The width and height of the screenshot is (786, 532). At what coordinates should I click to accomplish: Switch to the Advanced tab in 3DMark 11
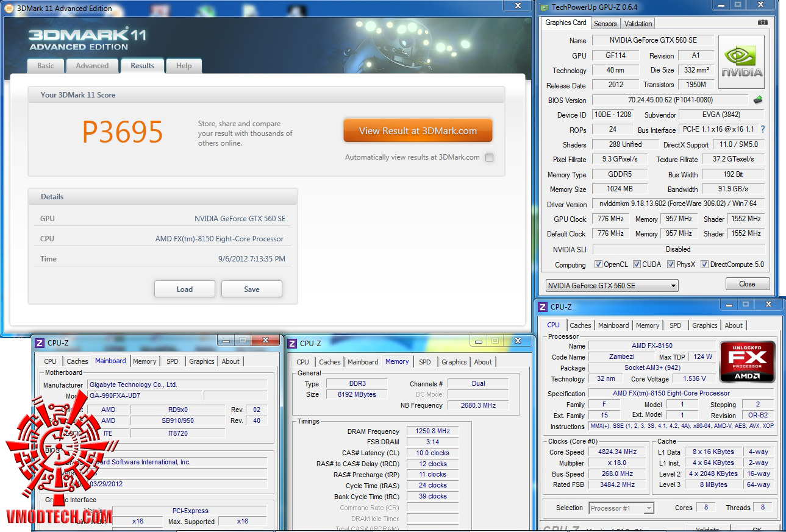click(x=92, y=66)
